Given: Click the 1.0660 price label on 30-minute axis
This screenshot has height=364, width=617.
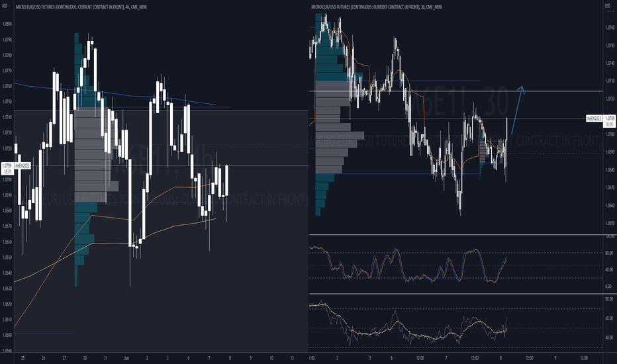Looking at the screenshot, I should (x=610, y=205).
